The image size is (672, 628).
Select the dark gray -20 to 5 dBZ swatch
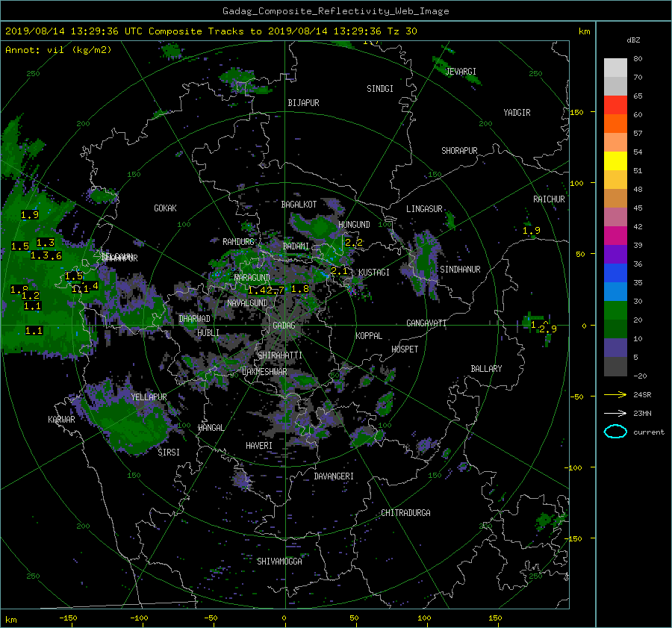coord(615,366)
